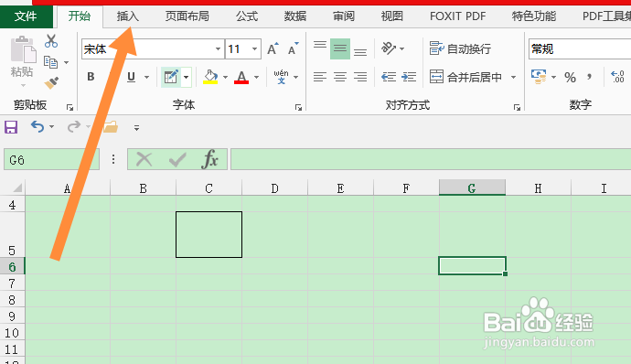
Task: Select column C header
Action: point(209,188)
